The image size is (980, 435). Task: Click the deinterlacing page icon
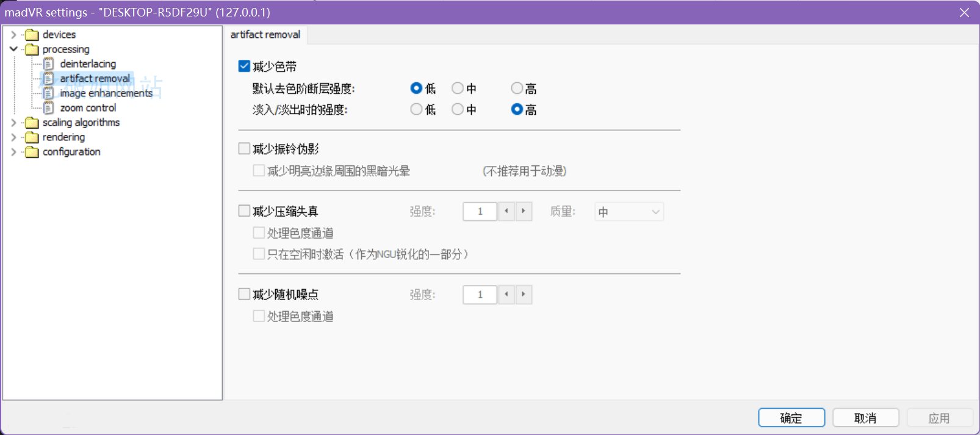point(49,64)
